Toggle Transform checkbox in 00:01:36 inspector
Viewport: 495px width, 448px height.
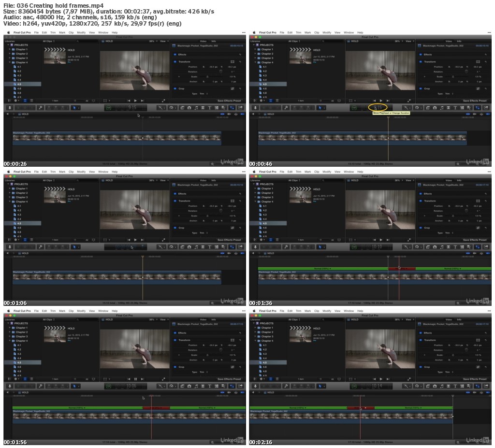420,201
